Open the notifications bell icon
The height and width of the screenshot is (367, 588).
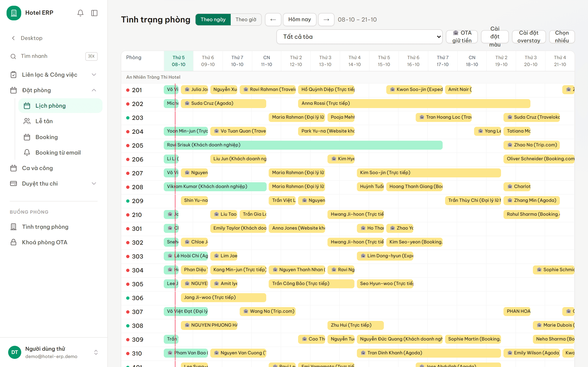80,13
